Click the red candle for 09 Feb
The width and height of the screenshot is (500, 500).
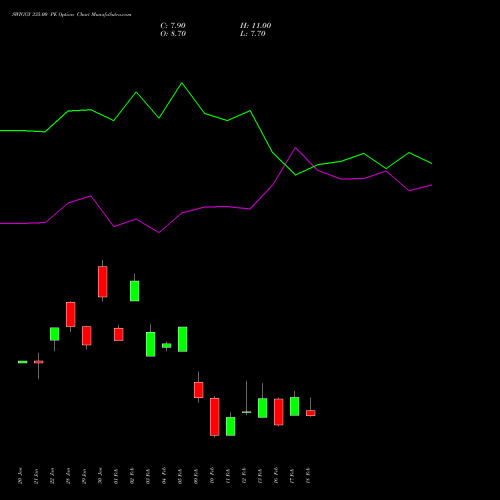199,390
